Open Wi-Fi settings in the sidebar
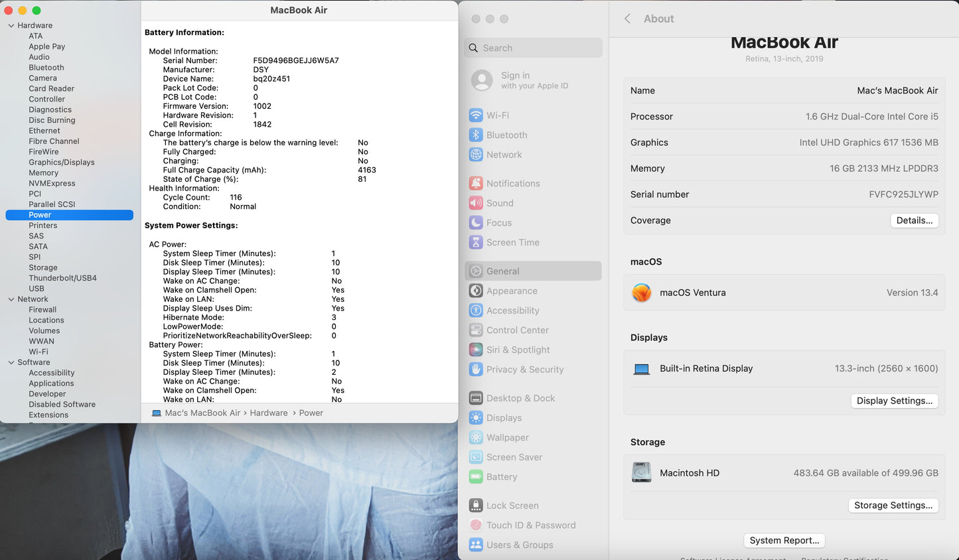This screenshot has width=959, height=560. click(498, 115)
